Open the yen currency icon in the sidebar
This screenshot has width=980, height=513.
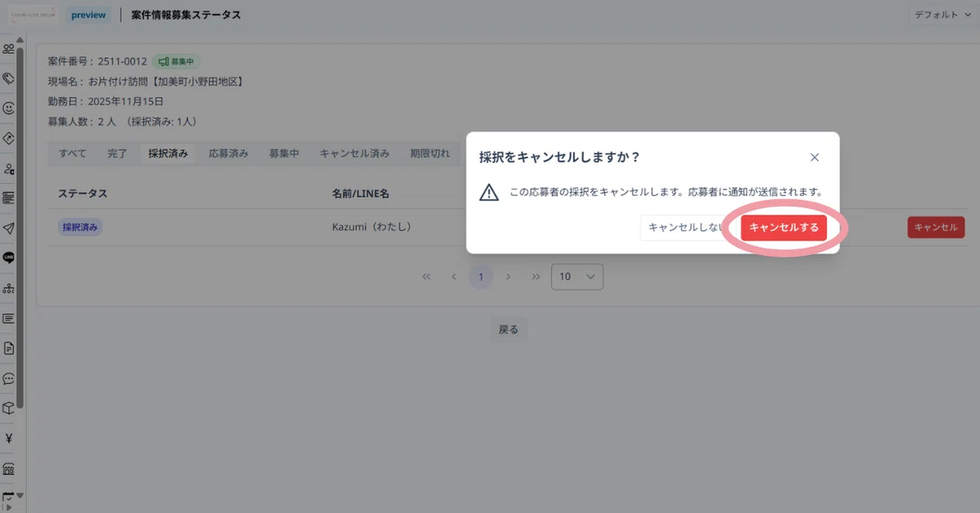[9, 438]
